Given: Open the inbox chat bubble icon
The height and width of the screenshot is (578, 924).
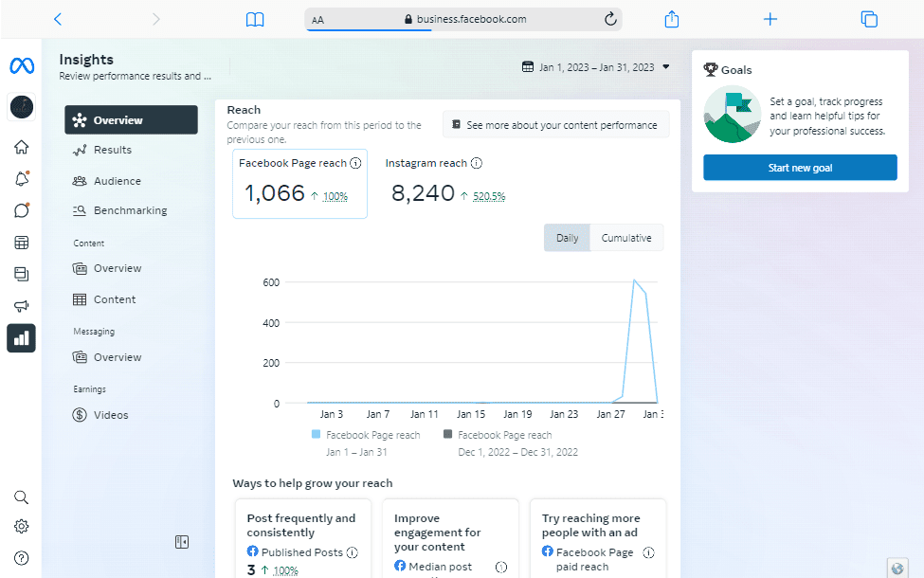Looking at the screenshot, I should click(21, 210).
